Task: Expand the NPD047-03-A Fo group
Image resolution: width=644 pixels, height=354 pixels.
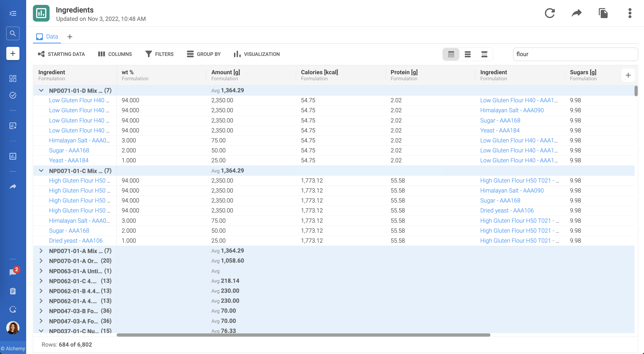Action: coord(41,321)
